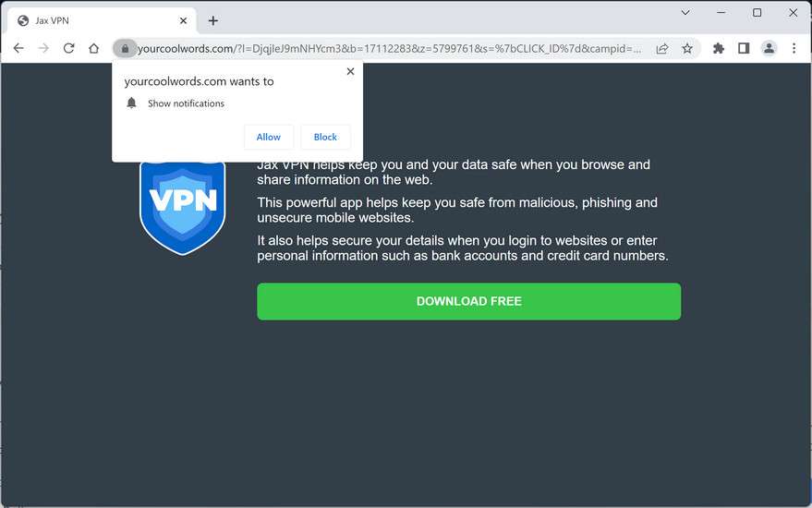Dismiss the notification permission popup
The image size is (812, 508).
click(350, 71)
